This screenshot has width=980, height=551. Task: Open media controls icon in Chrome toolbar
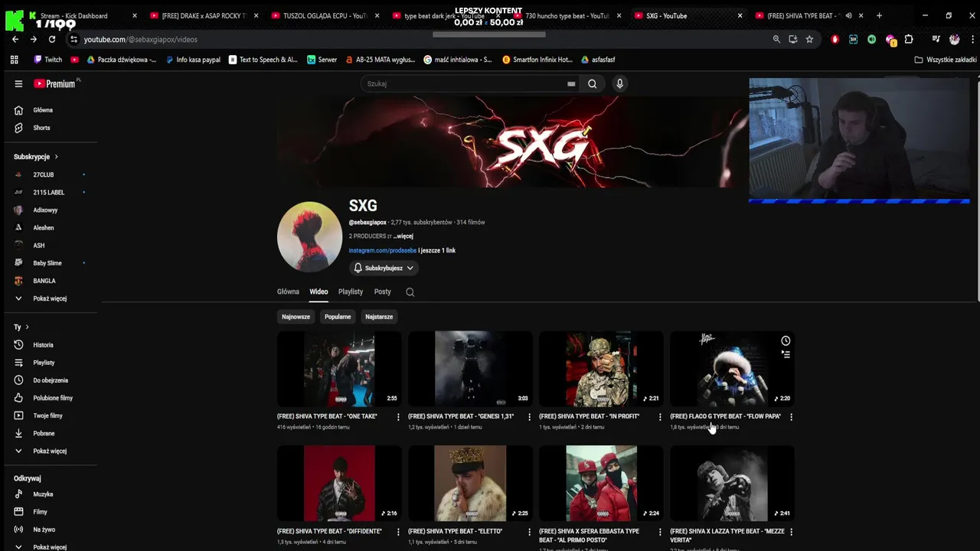(x=936, y=39)
